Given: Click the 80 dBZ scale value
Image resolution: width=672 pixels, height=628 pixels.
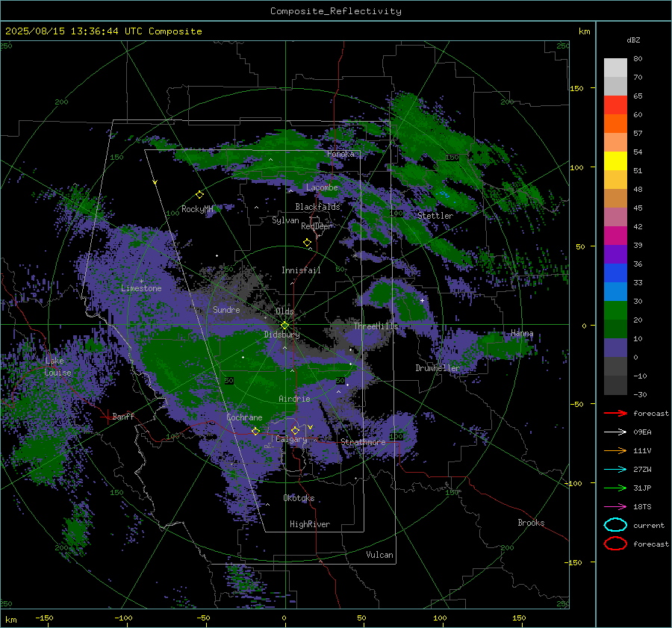Looking at the screenshot, I should pos(638,59).
